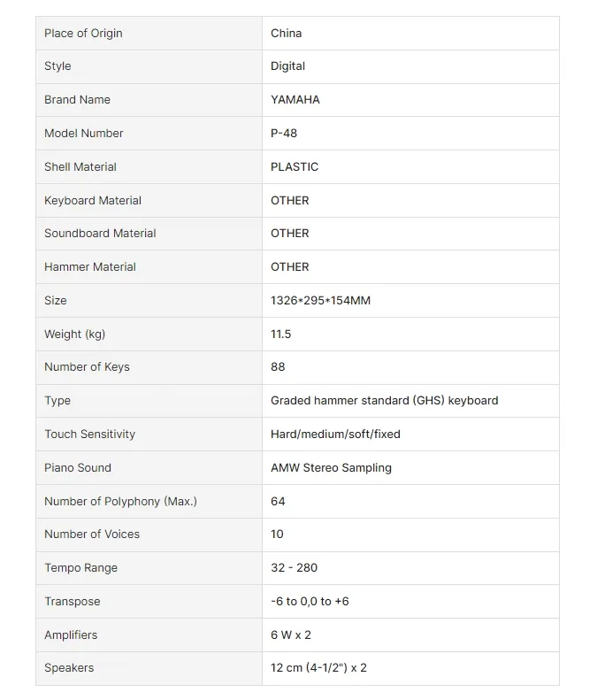This screenshot has width=597, height=700.
Task: Select the 'YAMAHA' brand value
Action: (295, 99)
